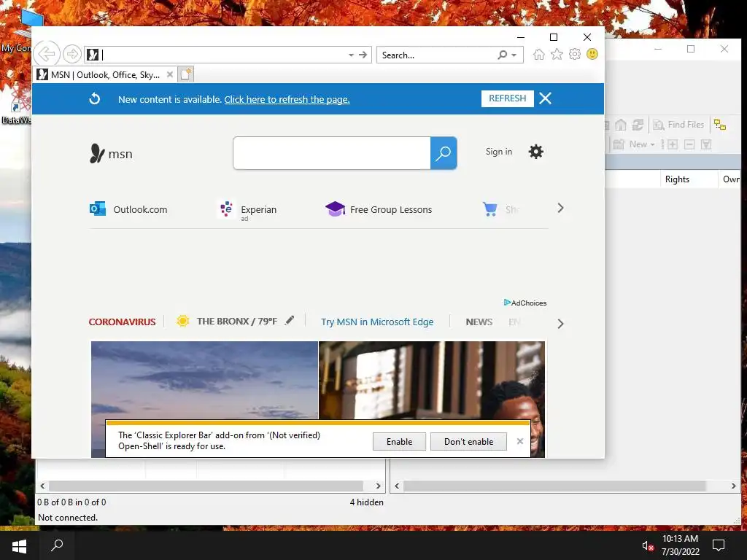747x560 pixels.
Task: Click the Home directory icon in WinSCP
Action: [620, 125]
